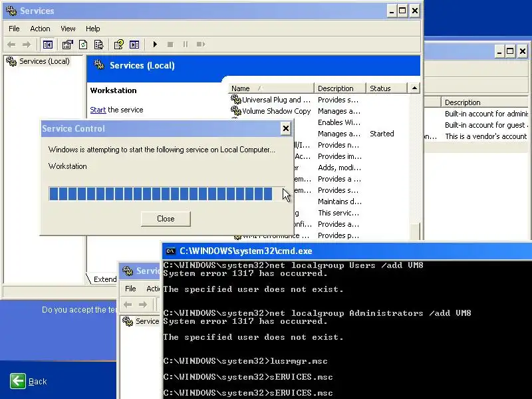The width and height of the screenshot is (532, 399).
Task: Click the Back arrow in Services toolbar
Action: (x=11, y=45)
